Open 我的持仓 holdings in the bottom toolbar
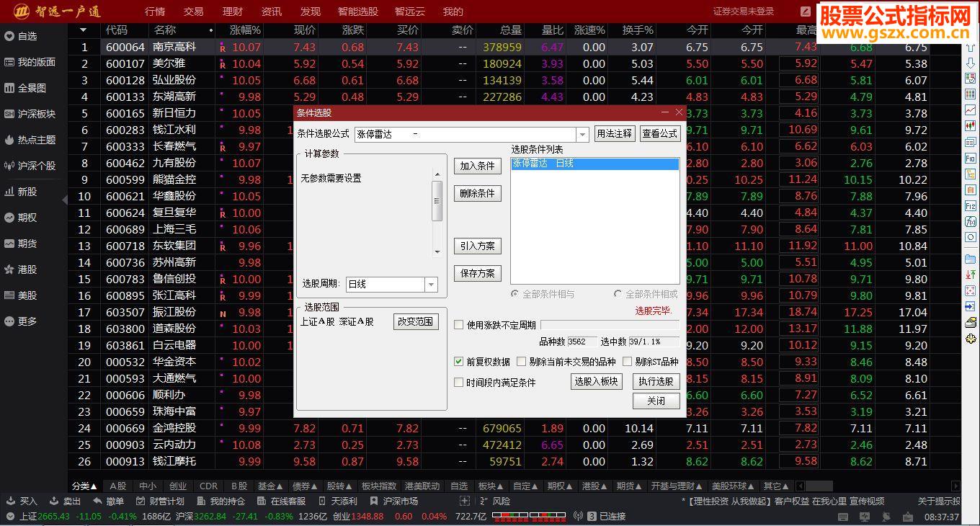Viewport: 980px width, 526px height. 220,502
